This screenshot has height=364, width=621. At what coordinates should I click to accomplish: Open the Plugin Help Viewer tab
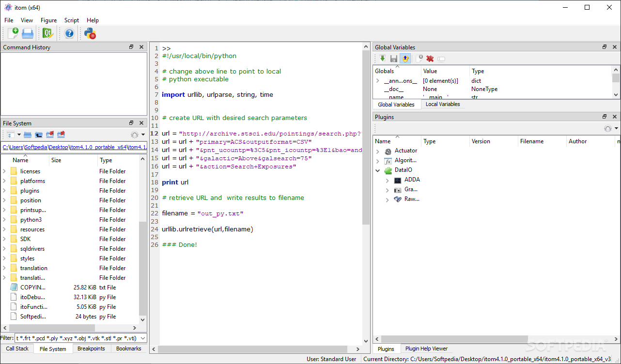[x=426, y=349]
